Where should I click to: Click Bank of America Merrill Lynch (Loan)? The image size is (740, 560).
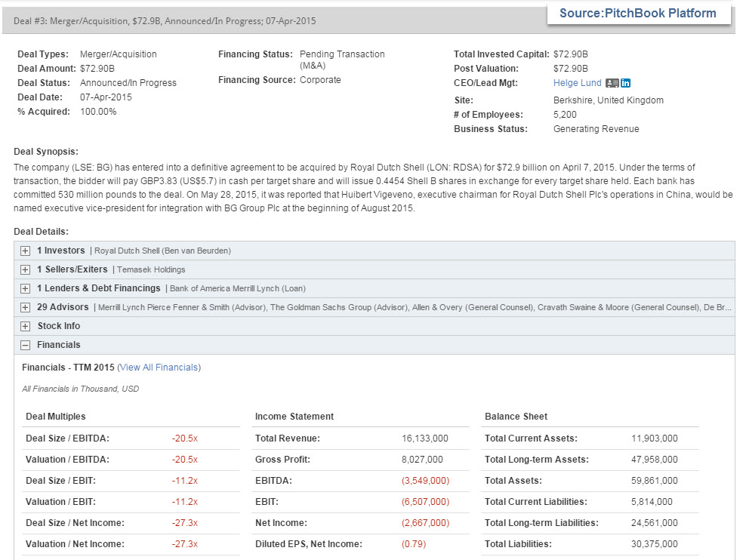tap(238, 289)
